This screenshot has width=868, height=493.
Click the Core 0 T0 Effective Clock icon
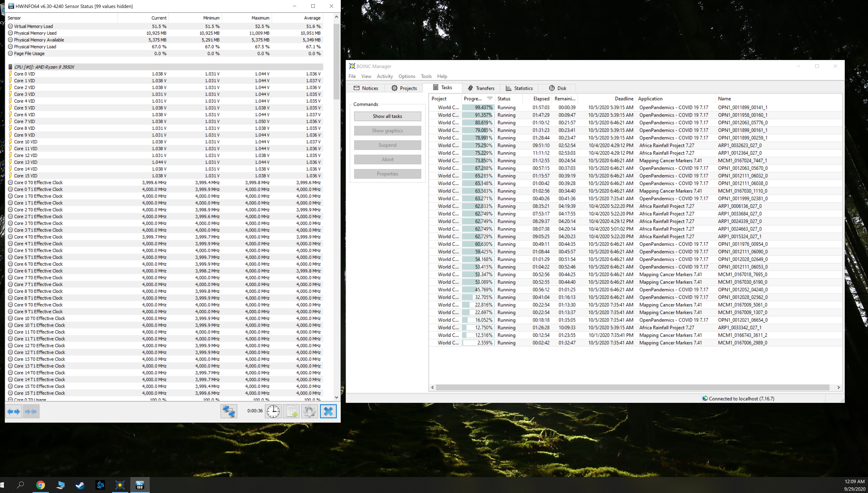click(10, 182)
